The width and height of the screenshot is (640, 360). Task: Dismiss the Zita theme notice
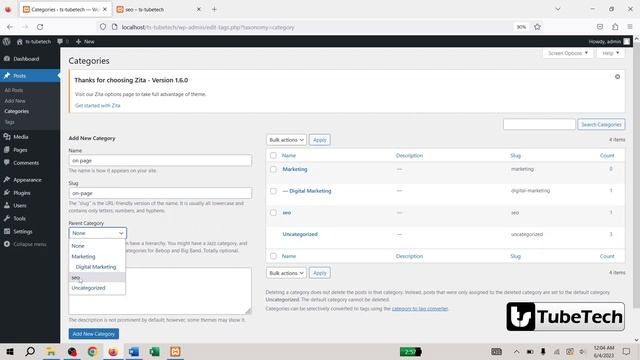pyautogui.click(x=617, y=77)
